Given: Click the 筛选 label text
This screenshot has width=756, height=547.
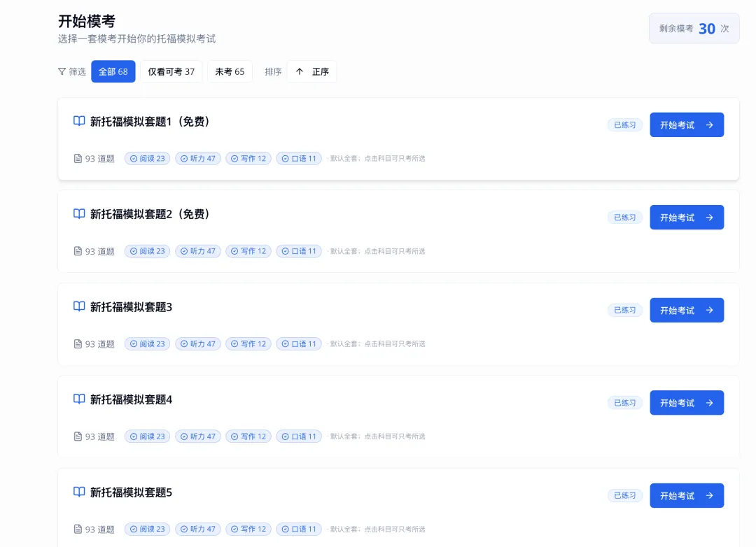Looking at the screenshot, I should [x=77, y=71].
